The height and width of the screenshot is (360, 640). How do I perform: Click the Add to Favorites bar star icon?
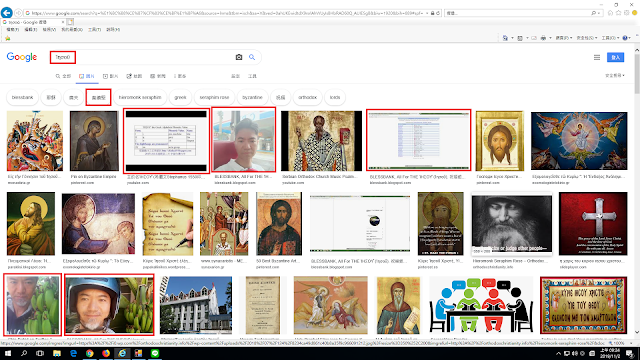(x=7, y=38)
